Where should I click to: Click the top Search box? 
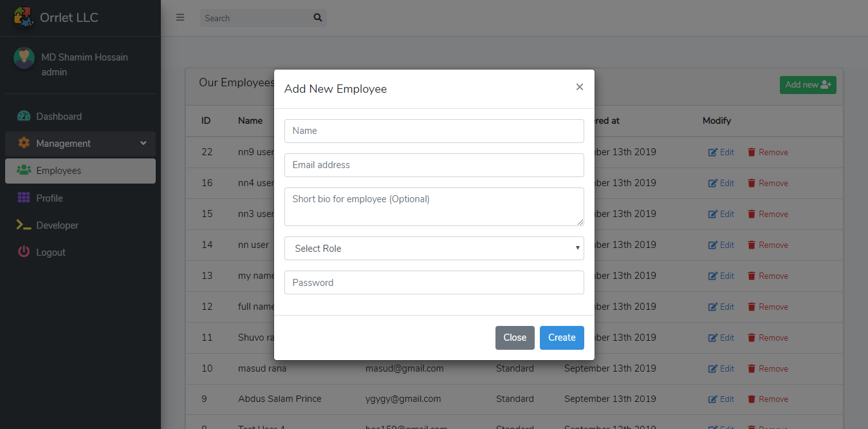pyautogui.click(x=254, y=18)
